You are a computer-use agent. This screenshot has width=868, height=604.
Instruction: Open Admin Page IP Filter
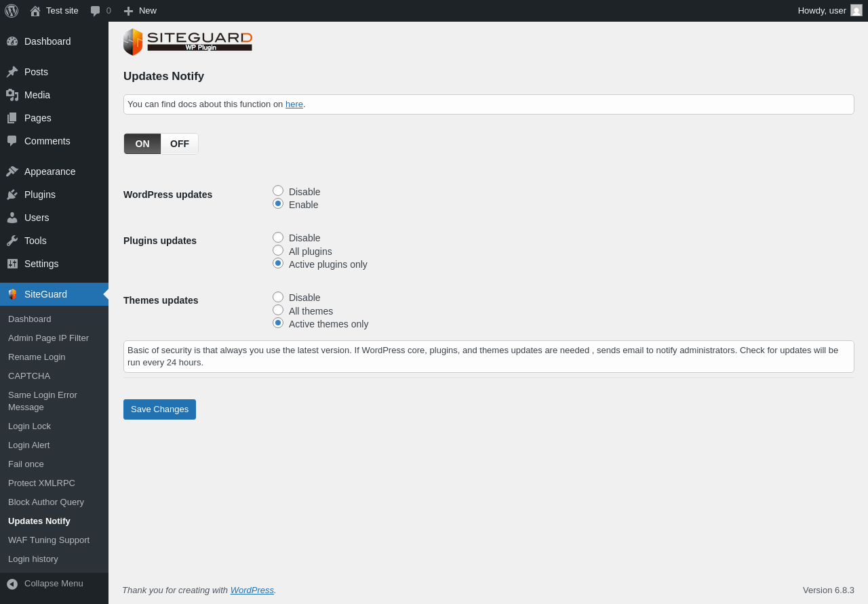54,338
